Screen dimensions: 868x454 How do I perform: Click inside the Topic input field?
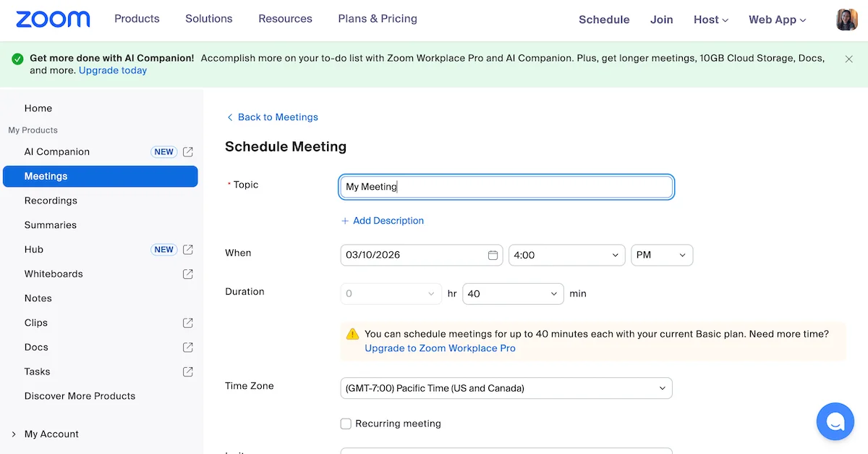coord(506,187)
